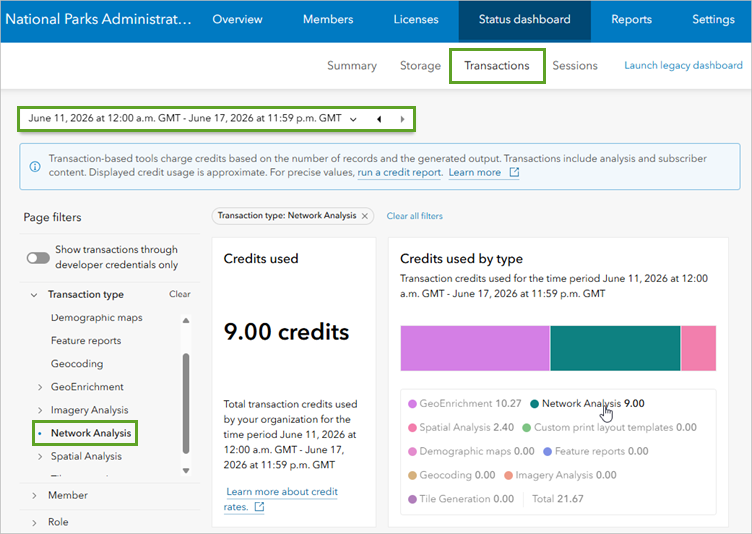Click the 9.00 credits value
Screen dimensions: 752x534
tap(286, 332)
